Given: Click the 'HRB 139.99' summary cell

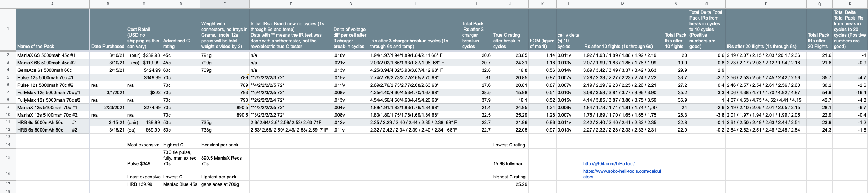Looking at the screenshot, I should click(144, 184).
